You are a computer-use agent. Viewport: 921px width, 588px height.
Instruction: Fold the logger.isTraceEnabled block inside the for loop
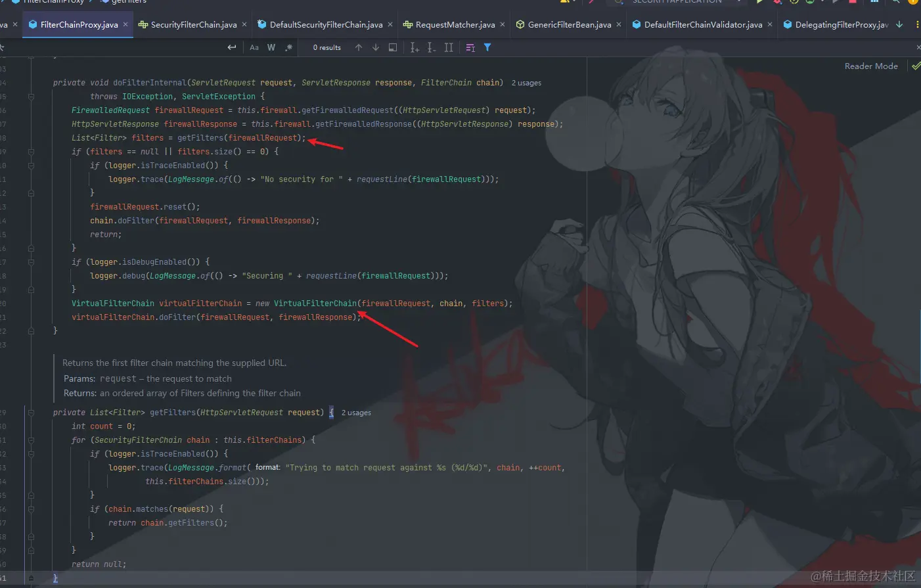pos(31,454)
